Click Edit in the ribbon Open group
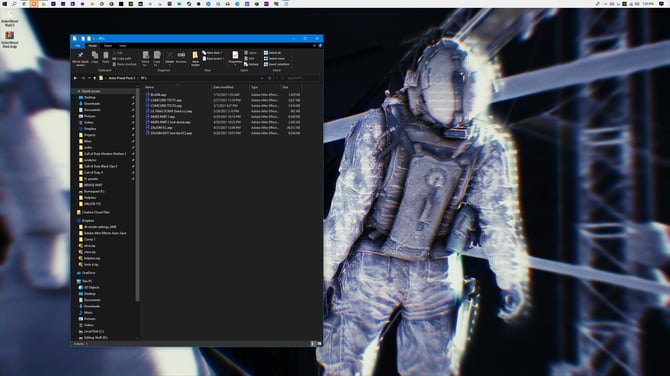Image resolution: width=670 pixels, height=376 pixels. pos(250,58)
